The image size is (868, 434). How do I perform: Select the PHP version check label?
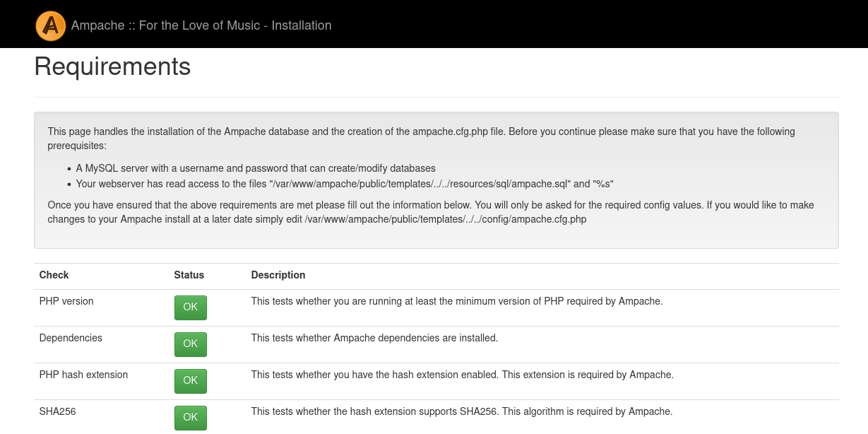click(66, 301)
